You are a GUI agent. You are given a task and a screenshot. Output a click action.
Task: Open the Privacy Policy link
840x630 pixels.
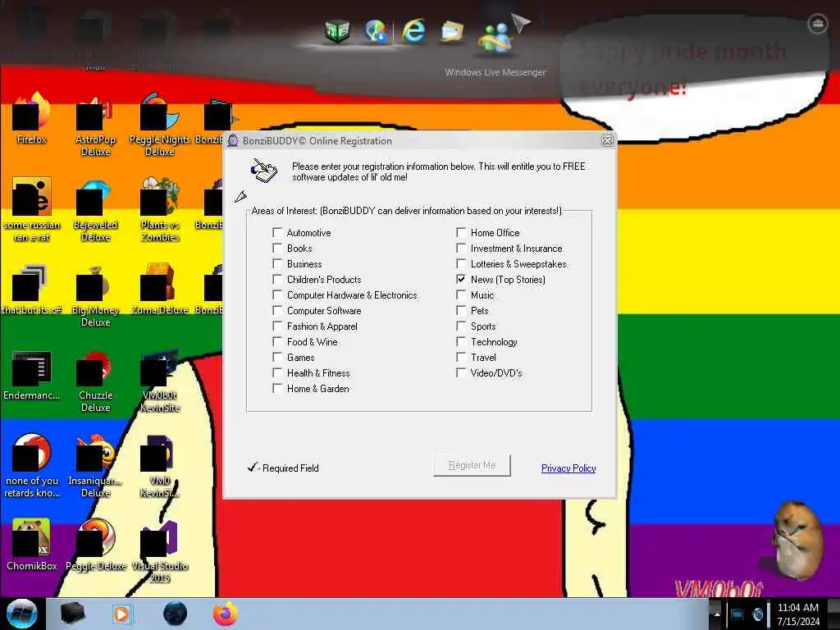[568, 468]
